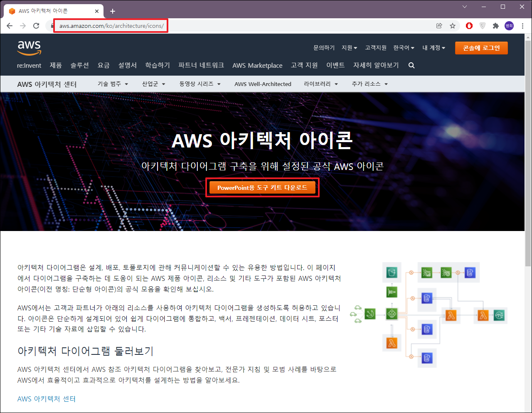Reload the page with refresh icon
Screen dimensions: 532x413
[x=36, y=26]
